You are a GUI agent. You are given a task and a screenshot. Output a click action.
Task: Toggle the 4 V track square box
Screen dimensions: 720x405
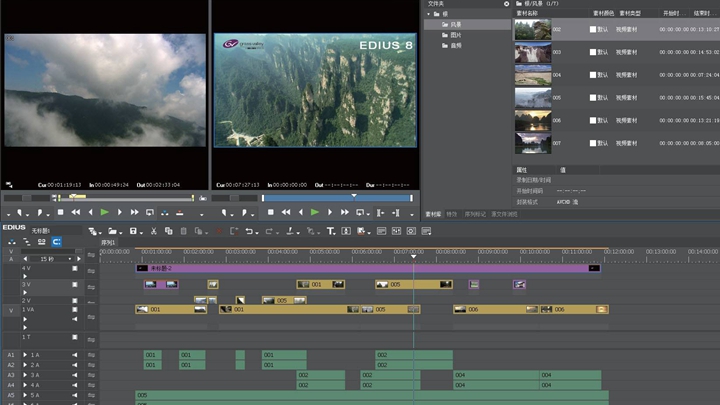point(75,268)
